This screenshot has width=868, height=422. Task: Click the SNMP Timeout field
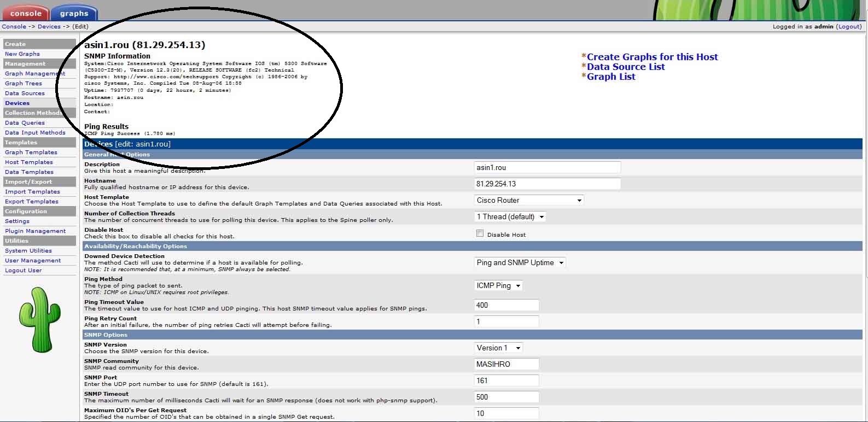[x=506, y=397]
